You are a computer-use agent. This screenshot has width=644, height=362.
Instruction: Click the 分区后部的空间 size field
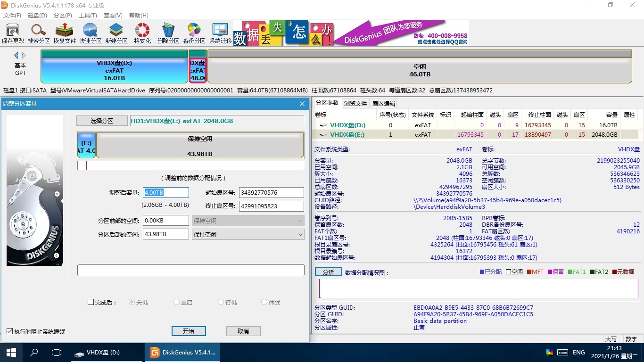point(166,234)
